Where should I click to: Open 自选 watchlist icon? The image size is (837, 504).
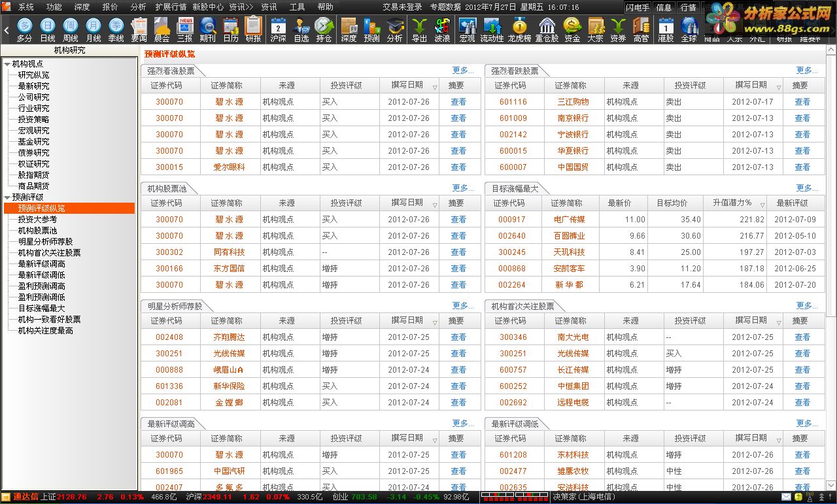tap(301, 29)
